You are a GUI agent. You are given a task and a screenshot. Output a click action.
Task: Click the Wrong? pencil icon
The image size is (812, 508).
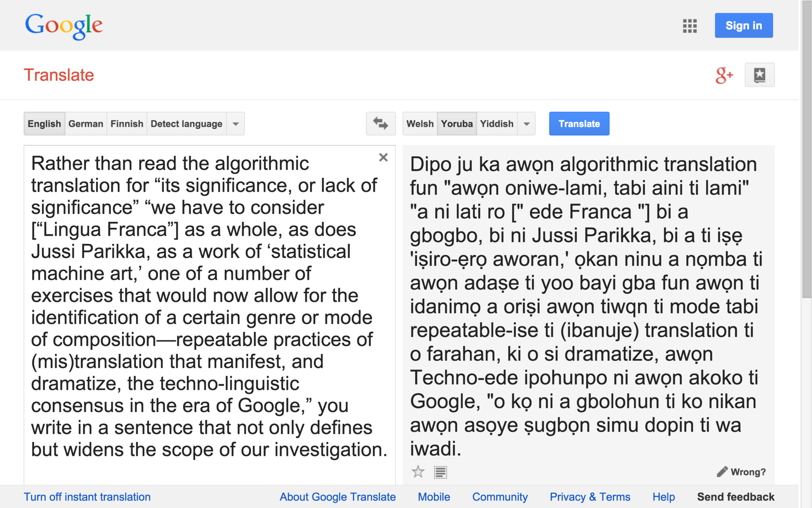click(x=722, y=472)
